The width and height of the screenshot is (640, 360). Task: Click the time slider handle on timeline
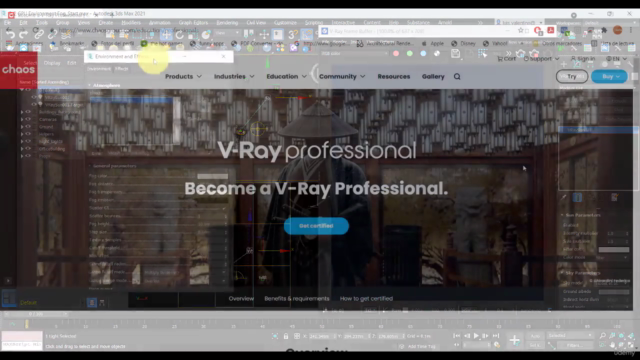point(27,324)
